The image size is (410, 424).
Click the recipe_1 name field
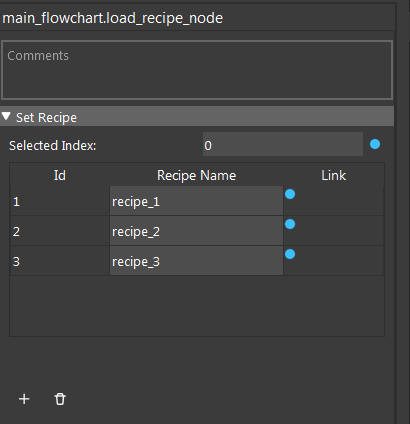196,201
